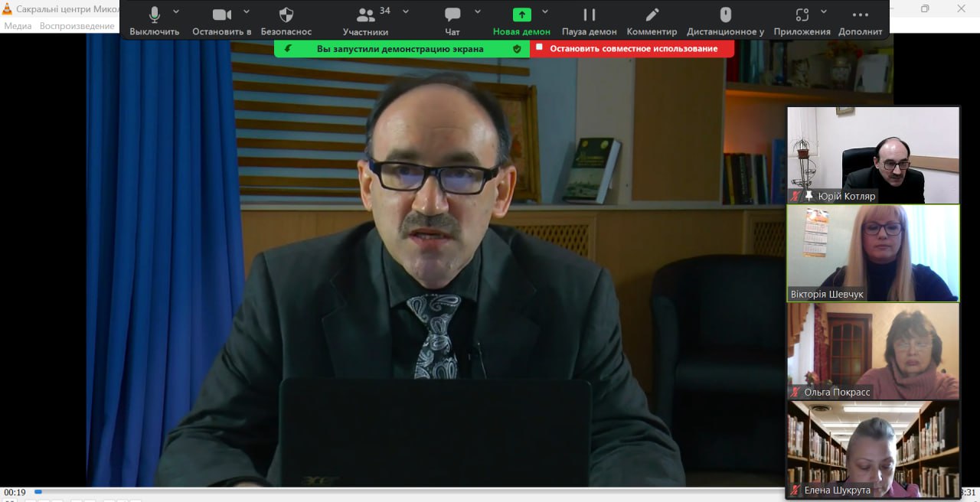Image resolution: width=980 pixels, height=502 pixels.
Task: Open the Медиа menu in VLC
Action: click(18, 26)
